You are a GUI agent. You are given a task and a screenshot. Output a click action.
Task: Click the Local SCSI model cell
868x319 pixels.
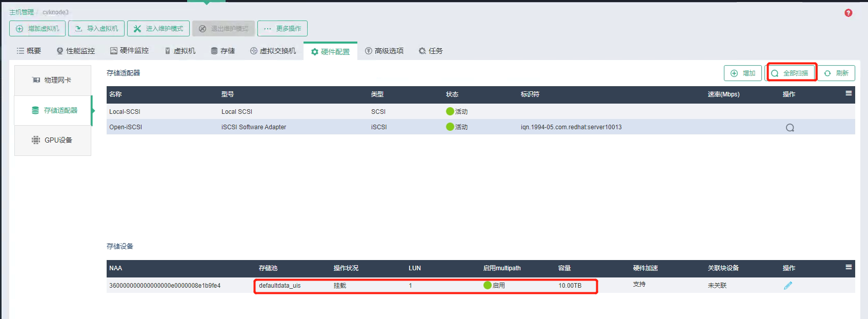click(237, 112)
